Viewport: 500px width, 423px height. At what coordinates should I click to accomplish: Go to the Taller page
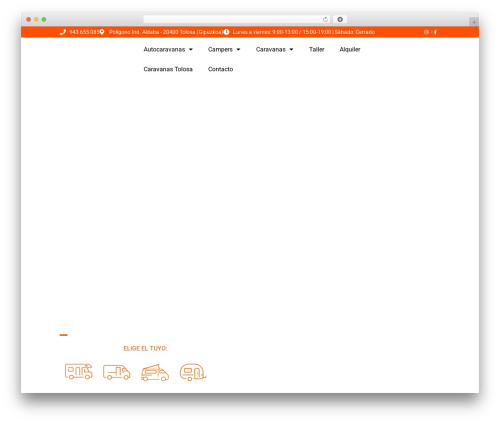317,49
